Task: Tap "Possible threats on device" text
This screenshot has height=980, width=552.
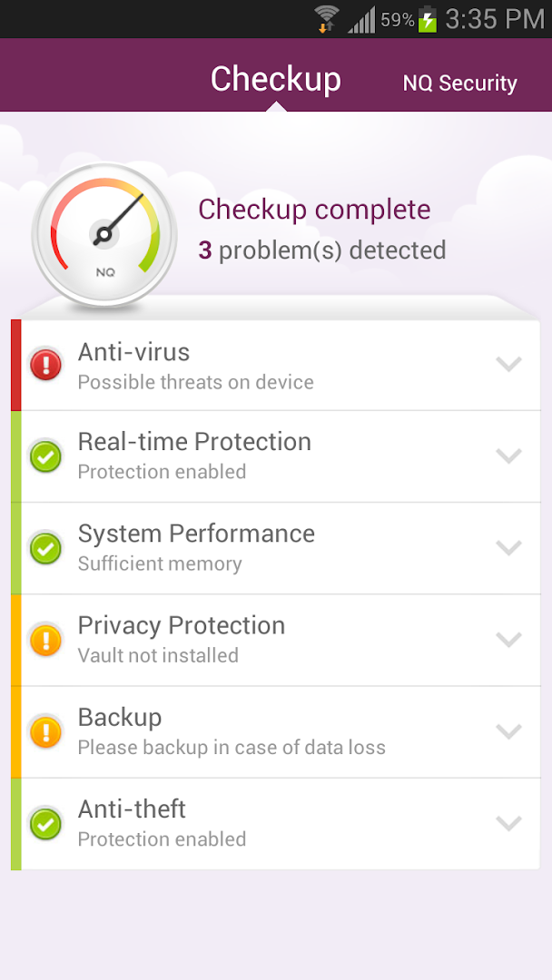Action: 196,382
